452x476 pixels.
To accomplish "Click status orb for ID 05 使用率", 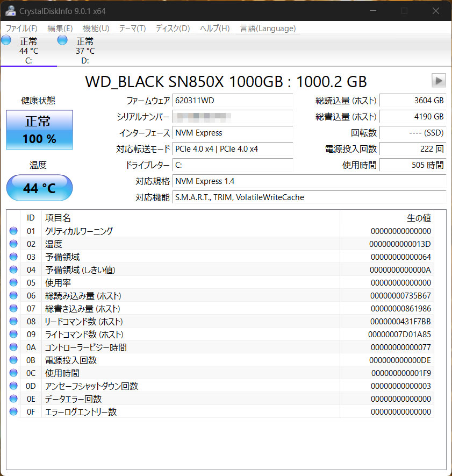I will (13, 282).
